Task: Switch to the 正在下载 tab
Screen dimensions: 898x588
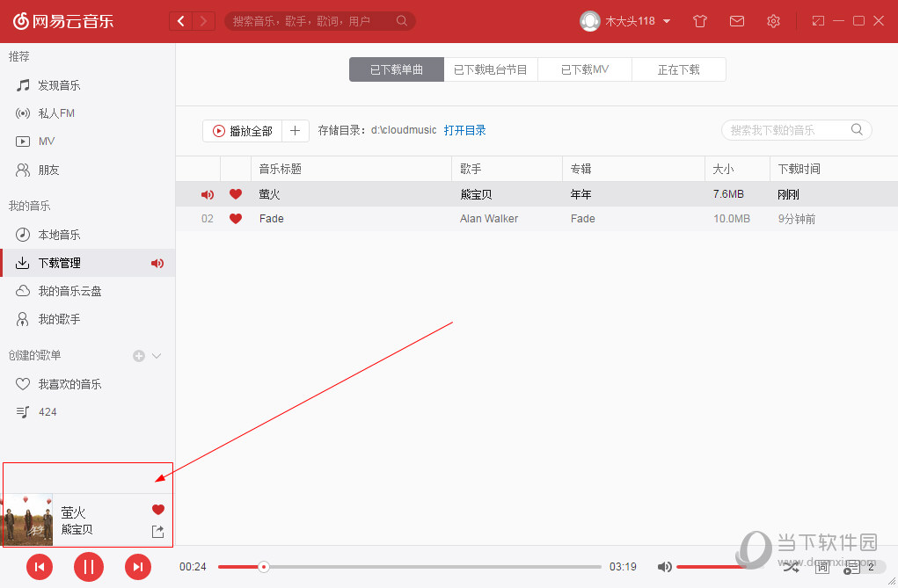Action: pos(678,69)
